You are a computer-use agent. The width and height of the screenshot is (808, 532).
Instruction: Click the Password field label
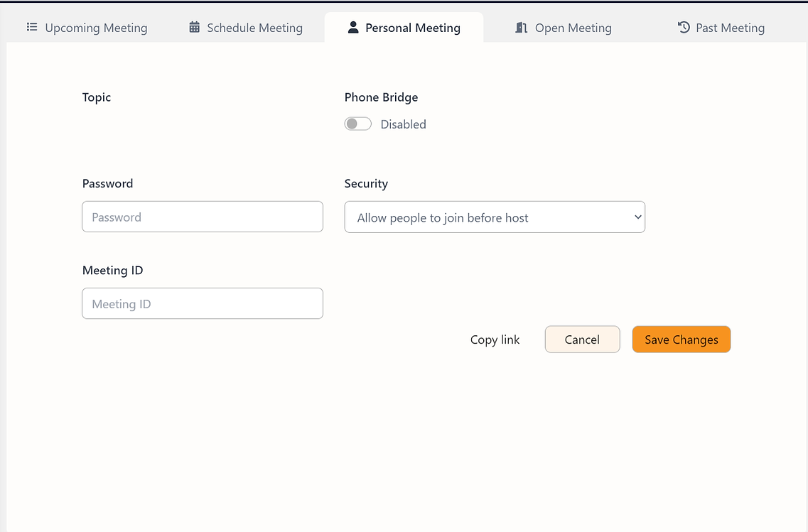pos(108,184)
